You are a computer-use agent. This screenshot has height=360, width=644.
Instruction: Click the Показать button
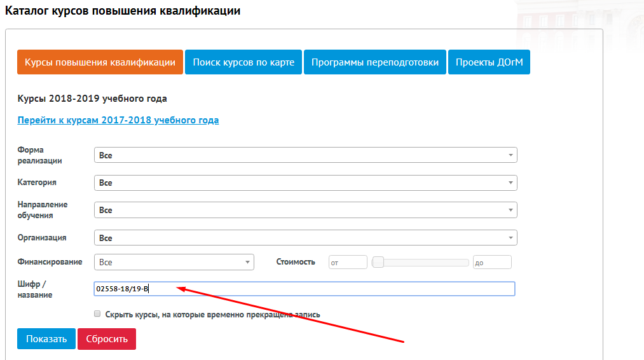[x=46, y=338]
